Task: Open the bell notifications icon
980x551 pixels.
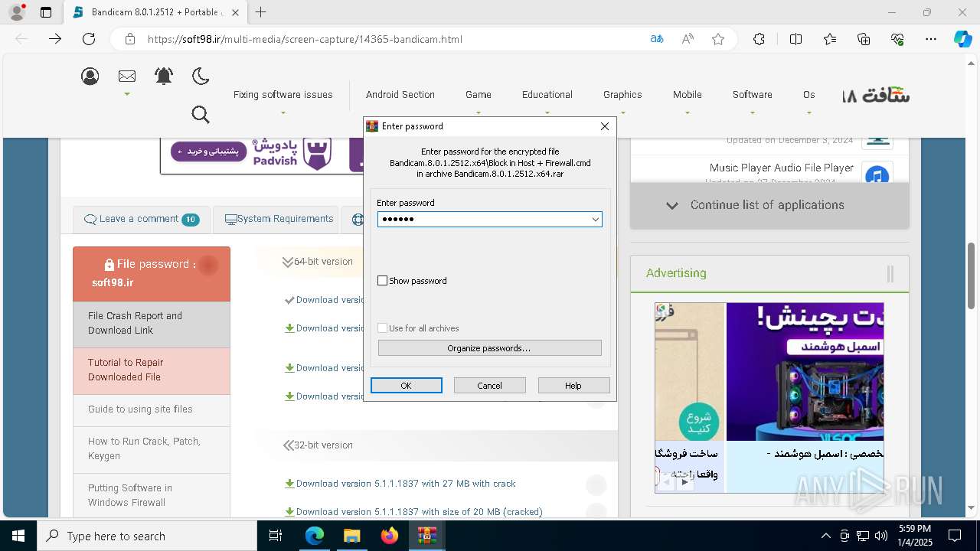Action: (x=164, y=76)
